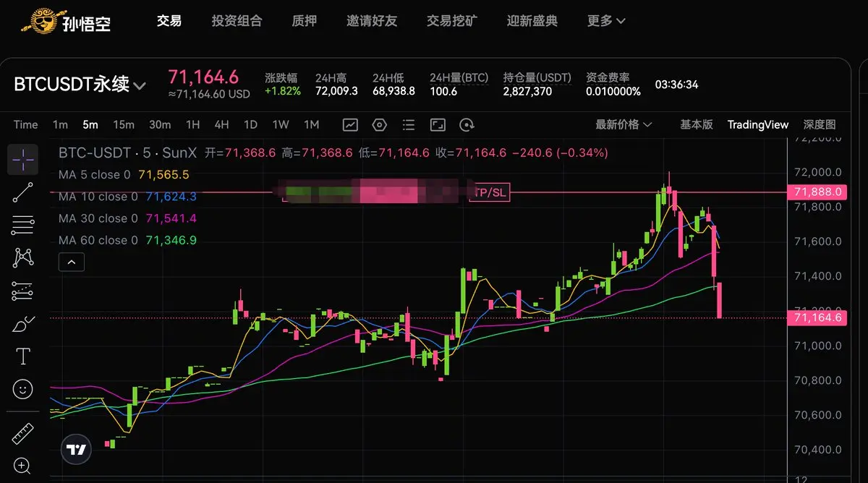Image resolution: width=868 pixels, height=483 pixels.
Task: Click the funding countdown 03:36:34
Action: [676, 85]
